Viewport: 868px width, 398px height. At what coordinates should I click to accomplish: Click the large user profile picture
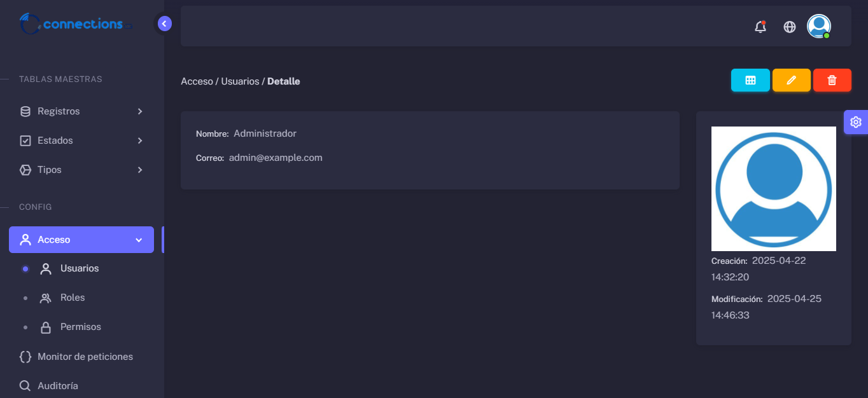773,189
